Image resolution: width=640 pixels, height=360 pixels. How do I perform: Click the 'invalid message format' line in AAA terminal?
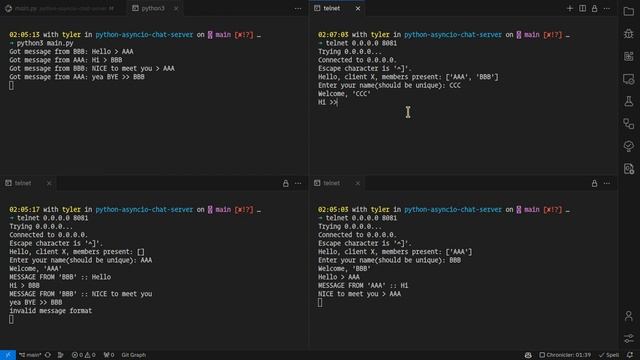pyautogui.click(x=51, y=311)
